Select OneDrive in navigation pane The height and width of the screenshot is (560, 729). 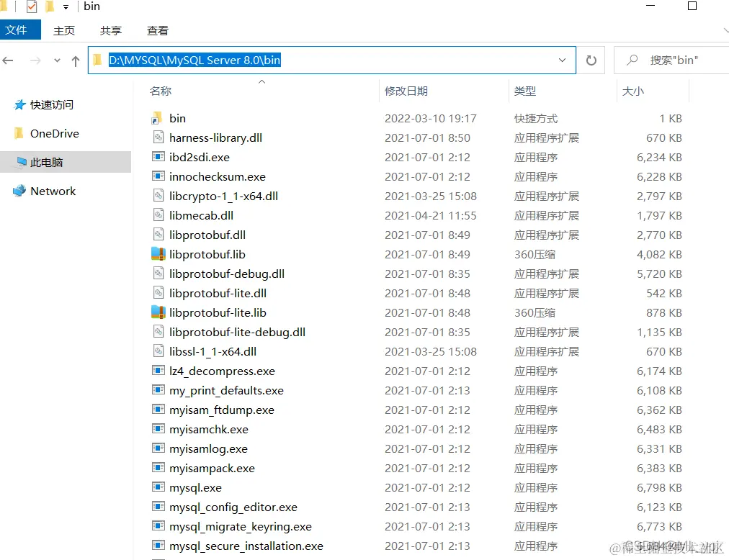pyautogui.click(x=55, y=134)
